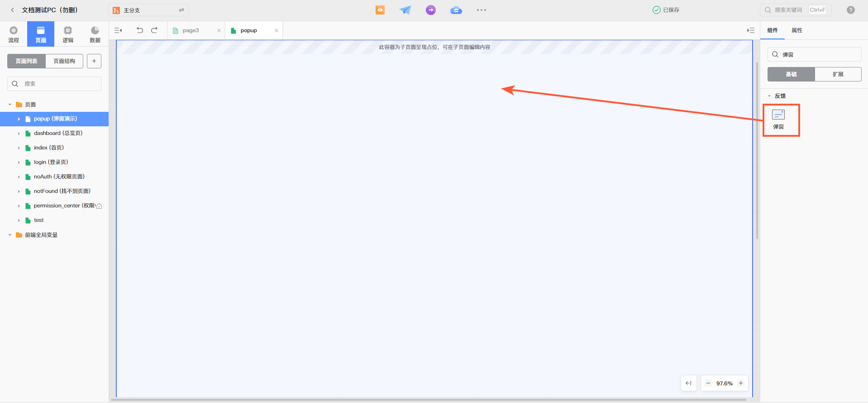Go back using the top-left arrow
Screen dimensions: 868x403
point(12,10)
